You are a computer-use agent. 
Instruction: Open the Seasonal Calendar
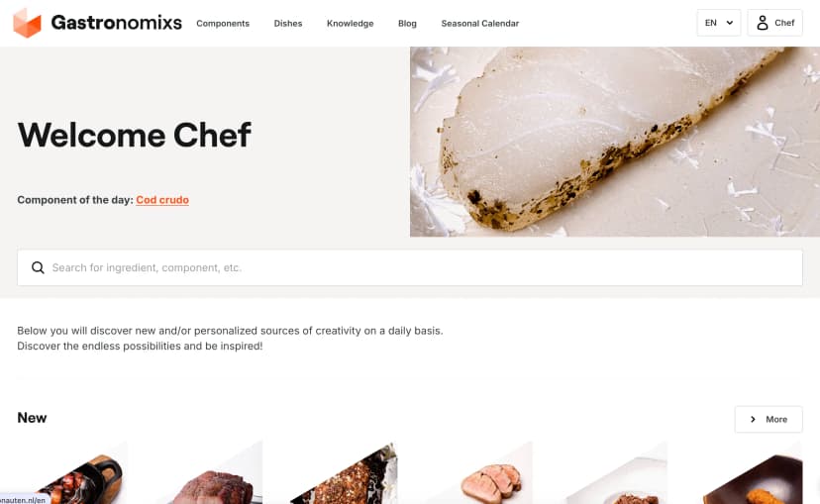pos(480,24)
